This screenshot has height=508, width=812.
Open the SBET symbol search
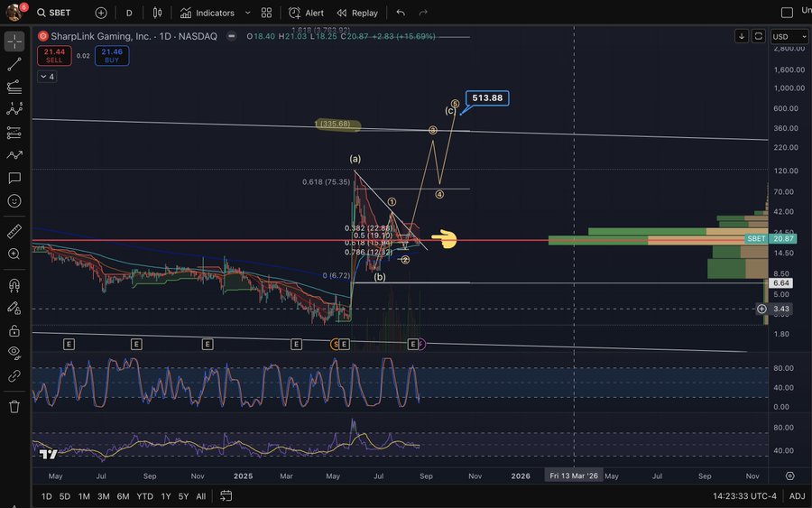point(54,13)
